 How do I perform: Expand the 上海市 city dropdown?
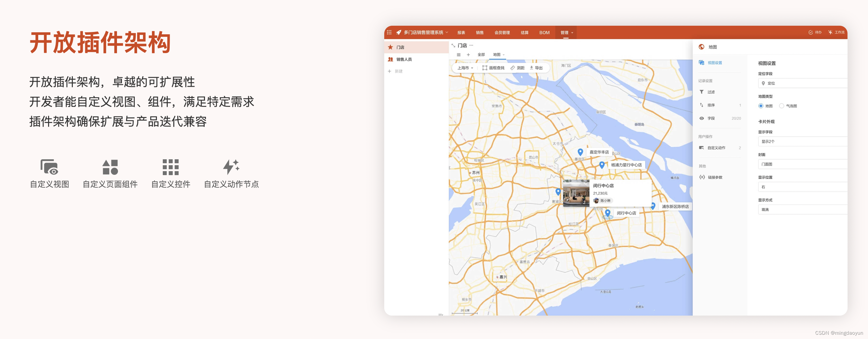pos(465,68)
